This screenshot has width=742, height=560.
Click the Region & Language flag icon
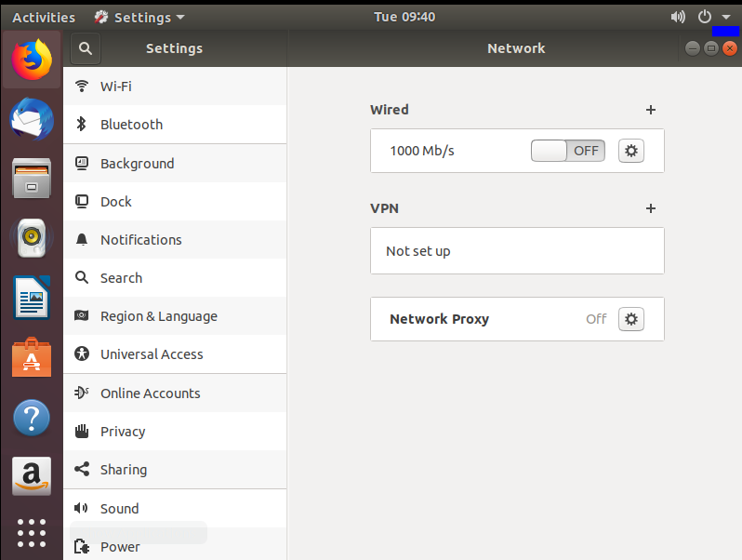coord(82,315)
